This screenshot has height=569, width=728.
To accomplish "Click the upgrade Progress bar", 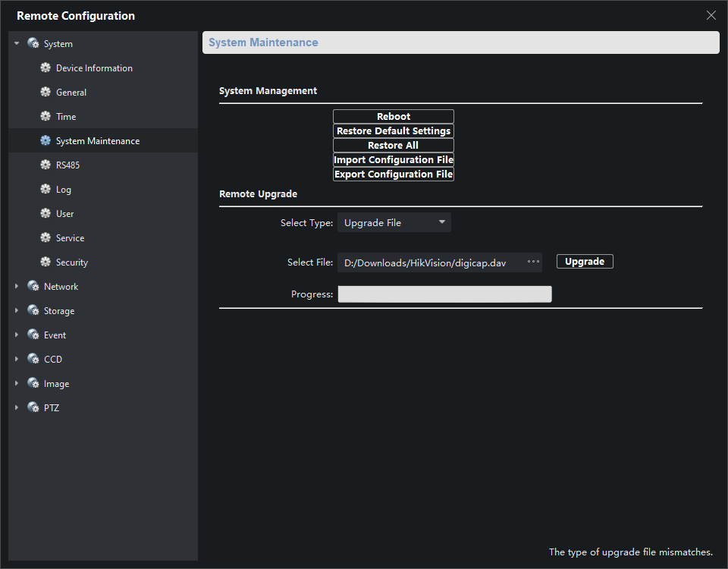I will coord(444,294).
